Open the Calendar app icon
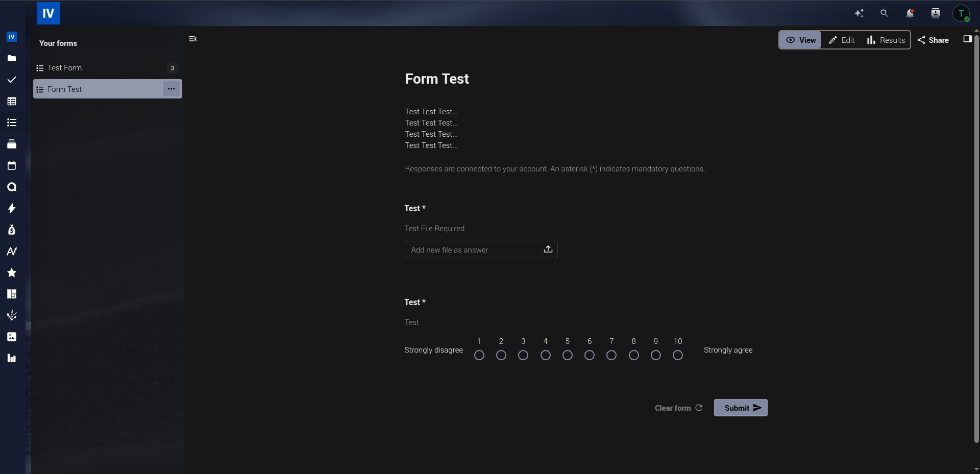980x474 pixels. (x=12, y=165)
